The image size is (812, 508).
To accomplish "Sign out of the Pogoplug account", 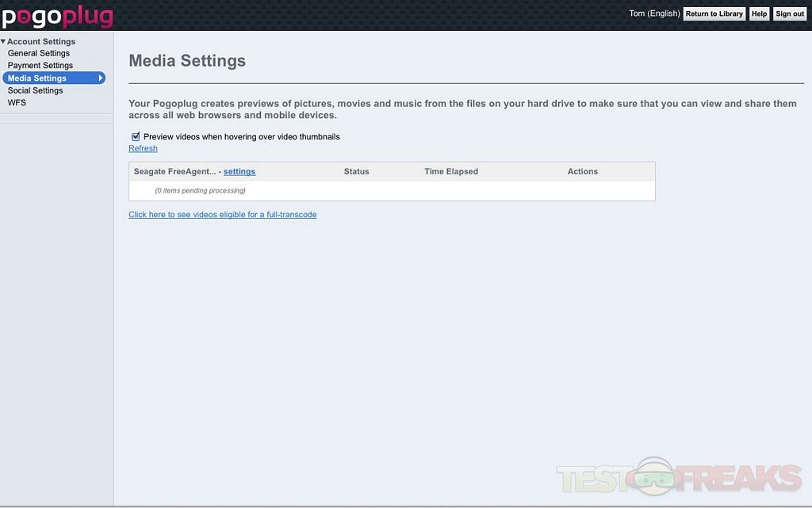I will click(x=789, y=13).
